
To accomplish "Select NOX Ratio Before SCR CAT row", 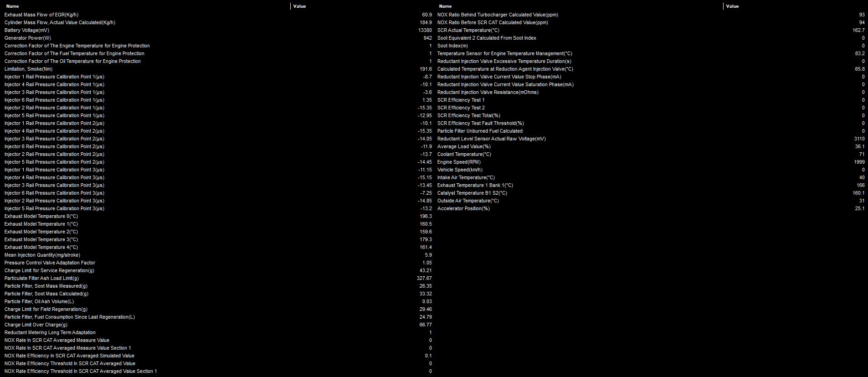I will (x=651, y=22).
